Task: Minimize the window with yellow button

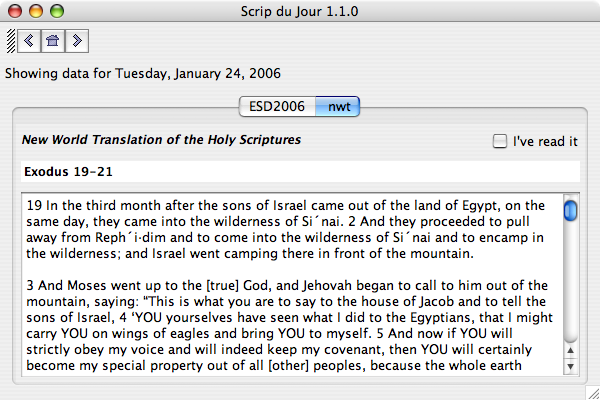Action: click(35, 11)
